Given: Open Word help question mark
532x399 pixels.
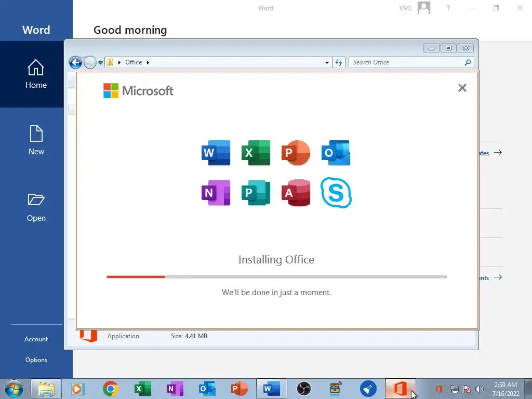Looking at the screenshot, I should 448,8.
